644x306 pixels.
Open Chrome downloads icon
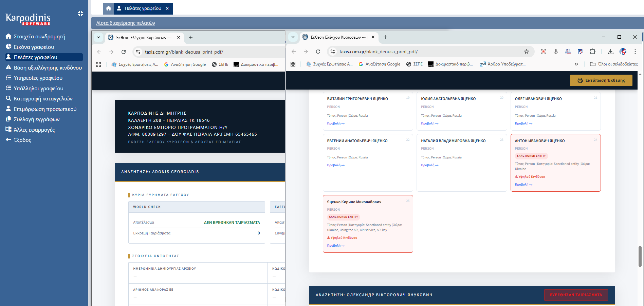point(610,52)
